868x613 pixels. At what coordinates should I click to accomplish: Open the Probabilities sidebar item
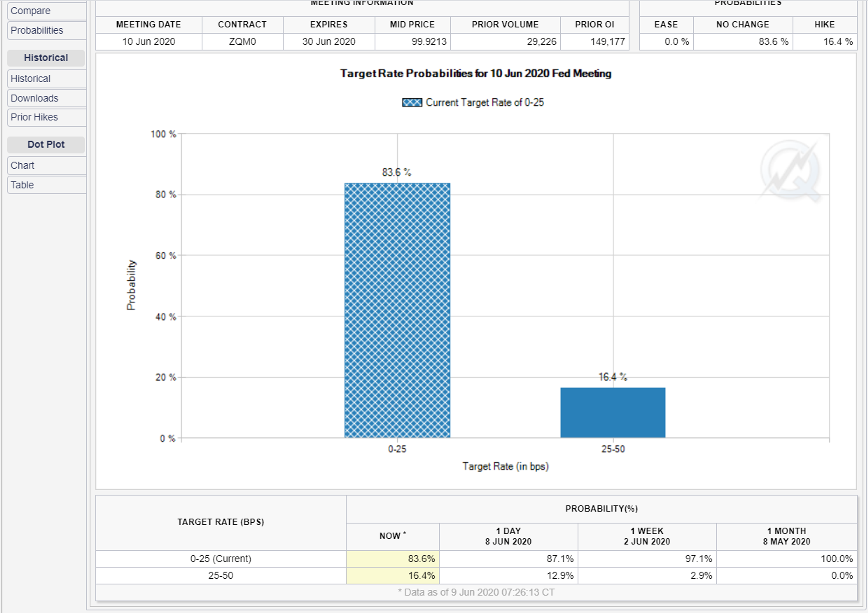pos(47,31)
